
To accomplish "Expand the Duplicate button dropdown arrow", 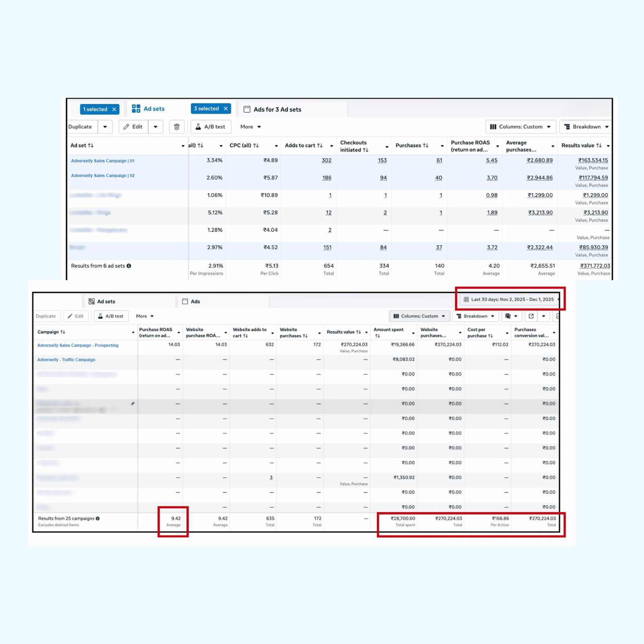I will coord(105,127).
